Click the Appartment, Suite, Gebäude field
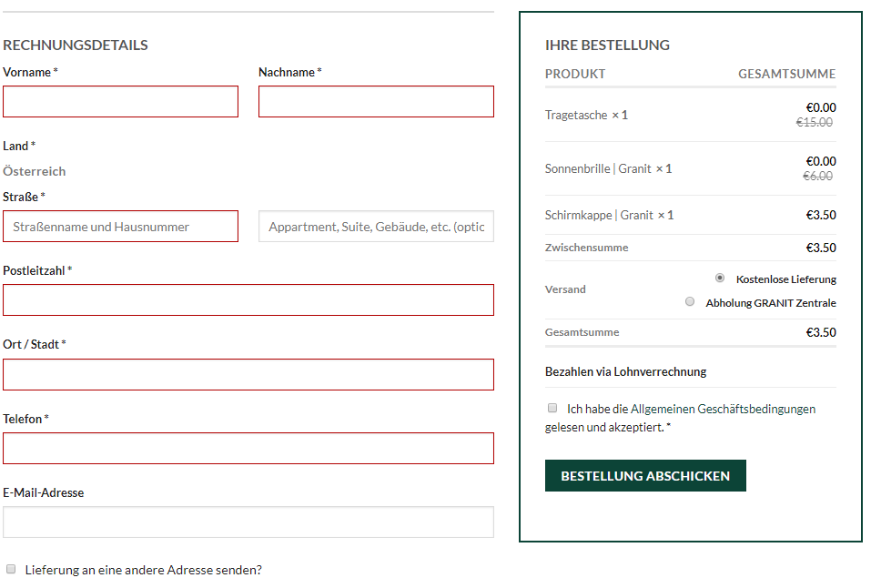This screenshot has height=588, width=871. pos(376,227)
